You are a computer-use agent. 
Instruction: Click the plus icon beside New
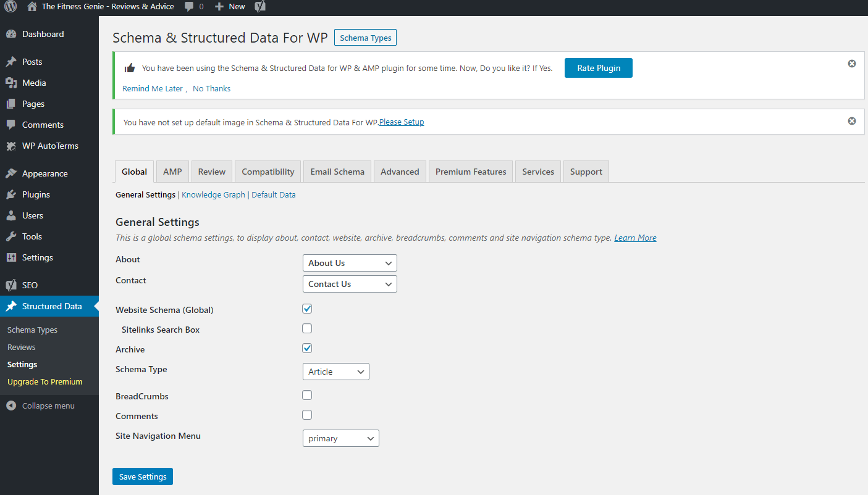click(x=219, y=7)
